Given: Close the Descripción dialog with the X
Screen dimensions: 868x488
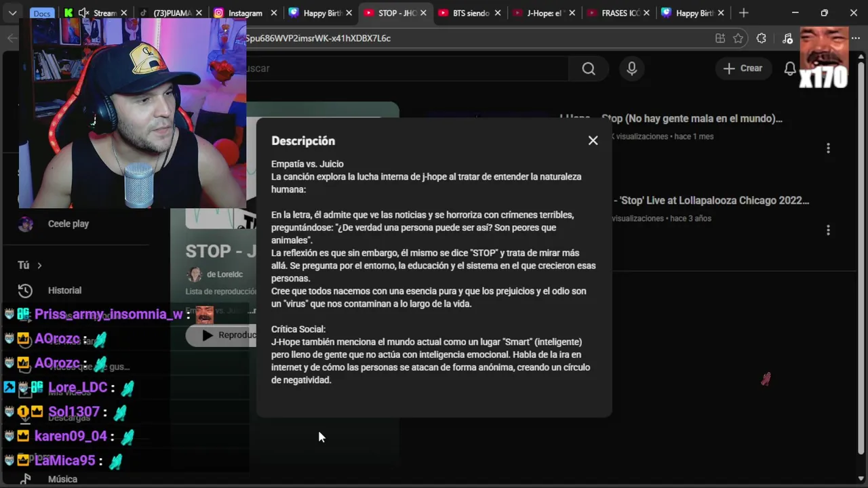Looking at the screenshot, I should [x=593, y=140].
